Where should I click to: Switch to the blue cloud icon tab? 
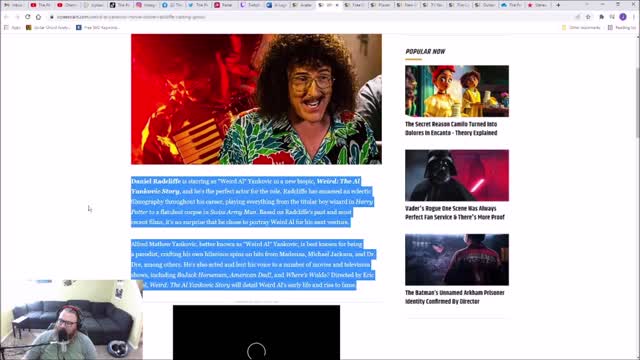512,5
